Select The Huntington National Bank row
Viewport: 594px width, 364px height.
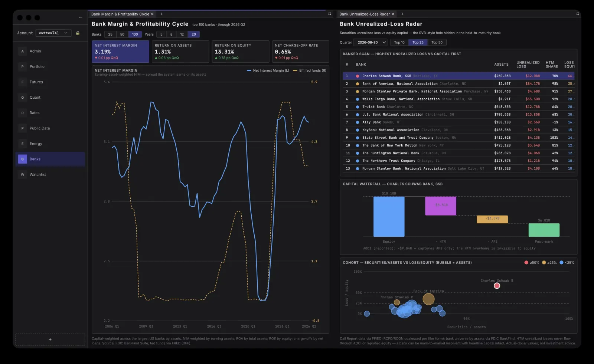[458, 153]
